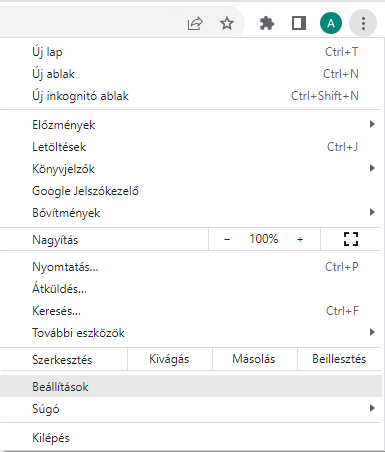Expand the Bővítmények submenu

[191, 213]
